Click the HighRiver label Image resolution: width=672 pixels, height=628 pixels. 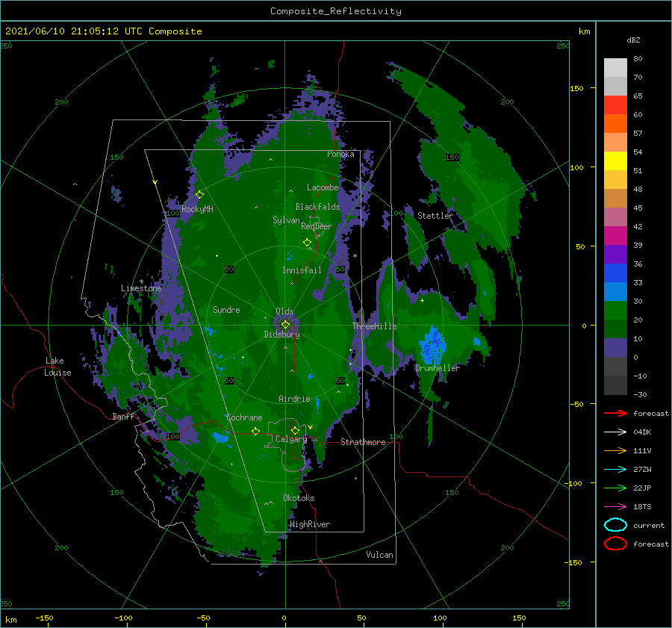click(310, 524)
